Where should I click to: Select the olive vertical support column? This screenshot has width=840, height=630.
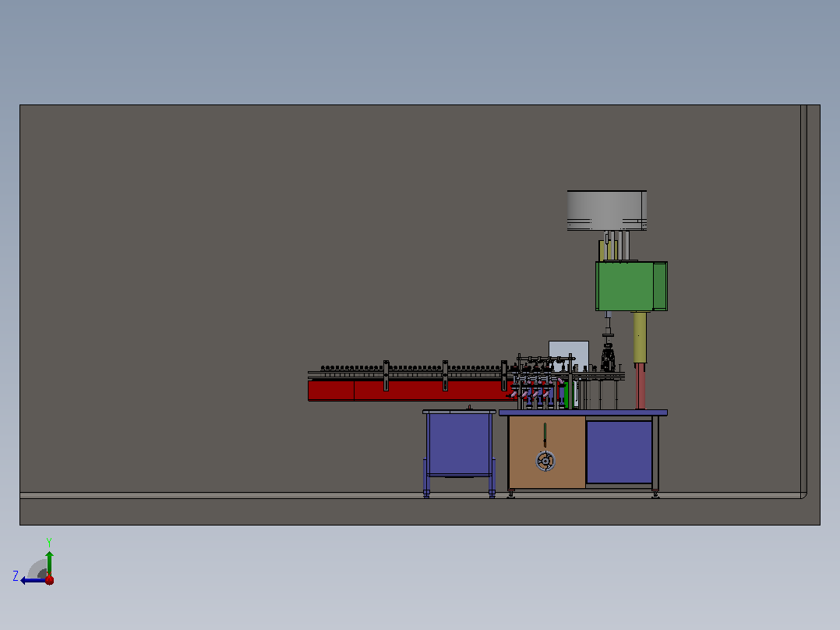tap(640, 338)
